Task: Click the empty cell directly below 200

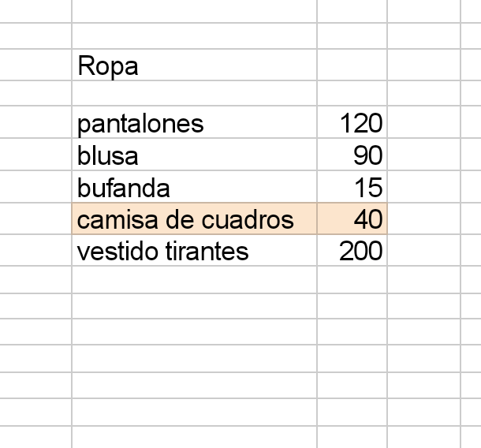Action: (352, 279)
